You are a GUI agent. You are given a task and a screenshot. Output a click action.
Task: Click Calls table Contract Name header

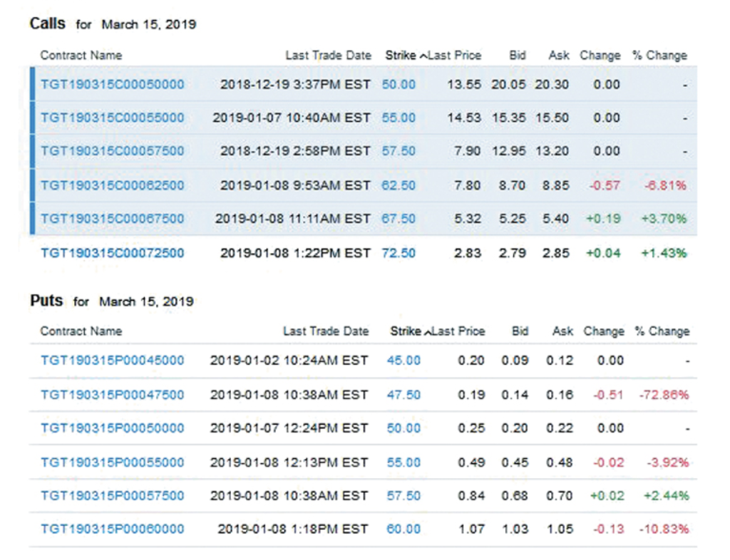pyautogui.click(x=81, y=56)
